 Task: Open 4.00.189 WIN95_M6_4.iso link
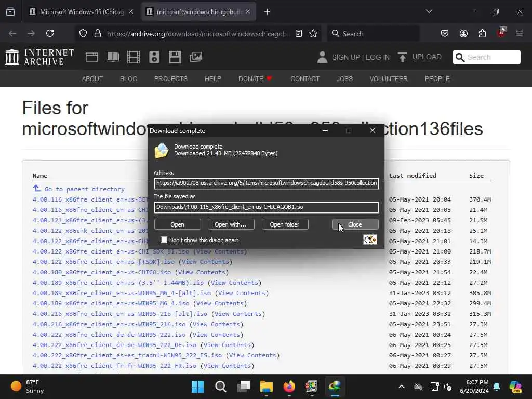(111, 303)
